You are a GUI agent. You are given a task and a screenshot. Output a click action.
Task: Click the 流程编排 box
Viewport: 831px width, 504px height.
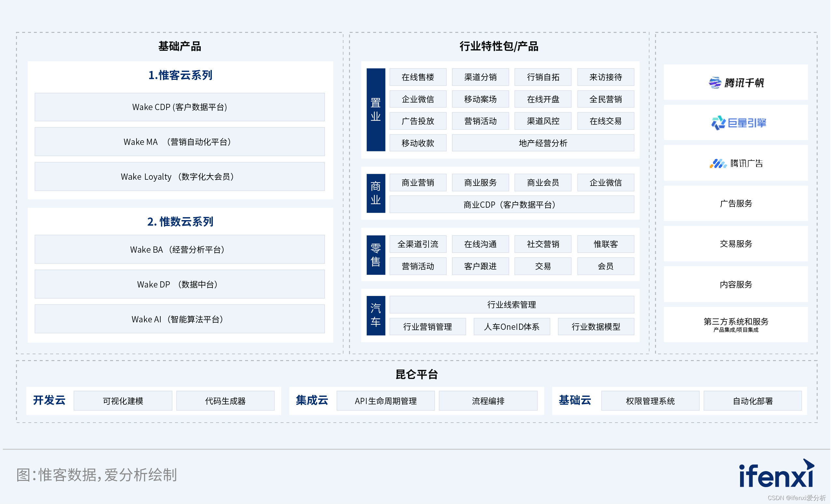pyautogui.click(x=488, y=401)
